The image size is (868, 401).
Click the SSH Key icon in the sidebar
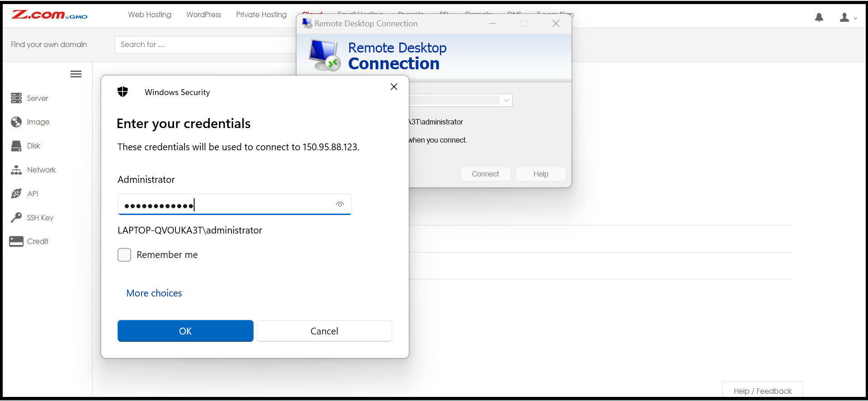pos(16,218)
